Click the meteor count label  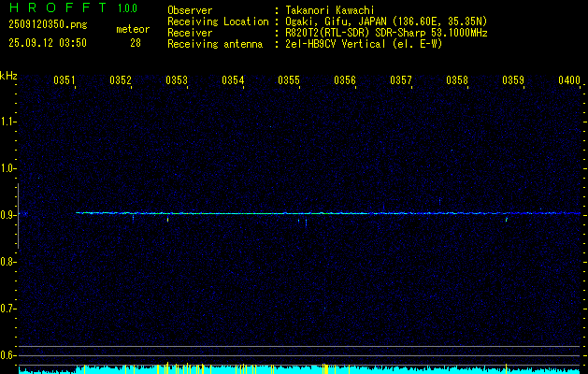pyautogui.click(x=133, y=29)
